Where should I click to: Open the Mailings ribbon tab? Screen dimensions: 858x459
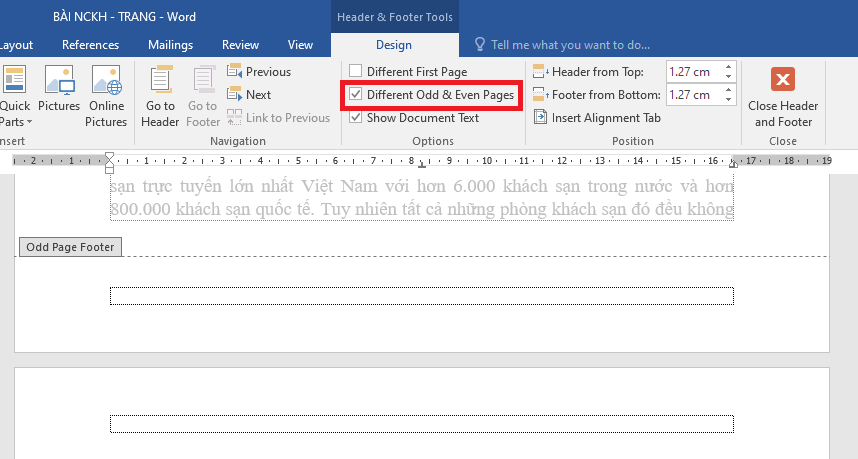point(170,45)
